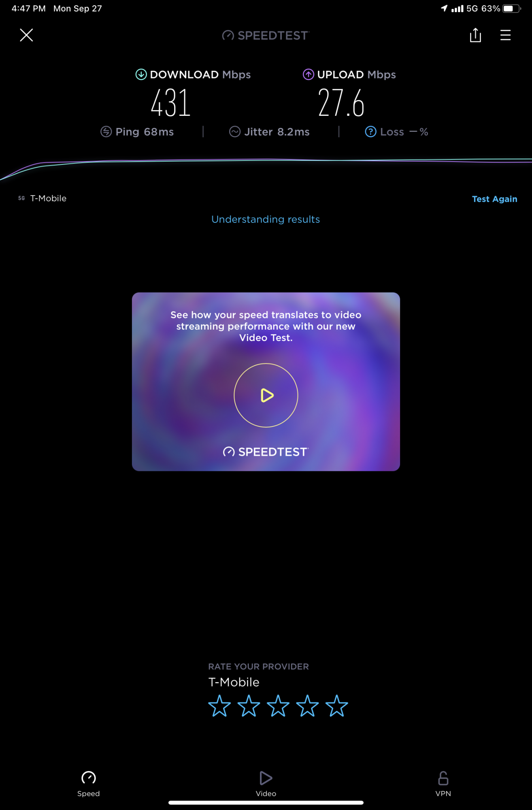532x810 pixels.
Task: Tap the share icon
Action: (x=475, y=35)
